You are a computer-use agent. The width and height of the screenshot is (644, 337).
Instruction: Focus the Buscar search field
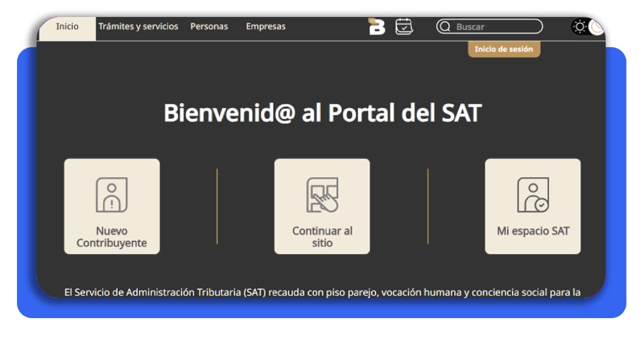tap(489, 26)
